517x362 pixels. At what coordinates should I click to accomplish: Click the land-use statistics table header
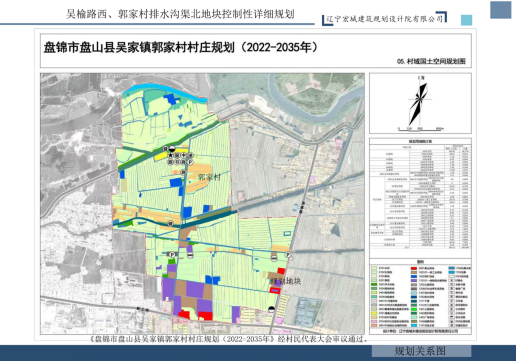coord(420,141)
